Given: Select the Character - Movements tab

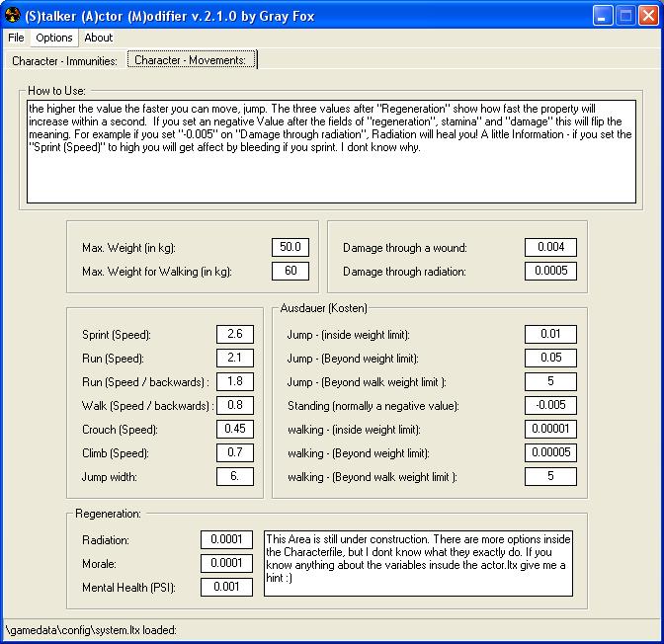Looking at the screenshot, I should tap(192, 60).
